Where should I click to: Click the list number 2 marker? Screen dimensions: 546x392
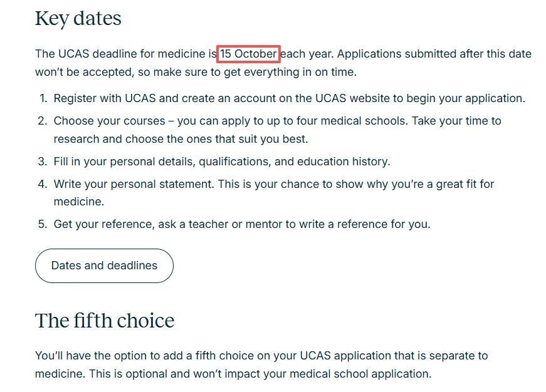(x=43, y=121)
